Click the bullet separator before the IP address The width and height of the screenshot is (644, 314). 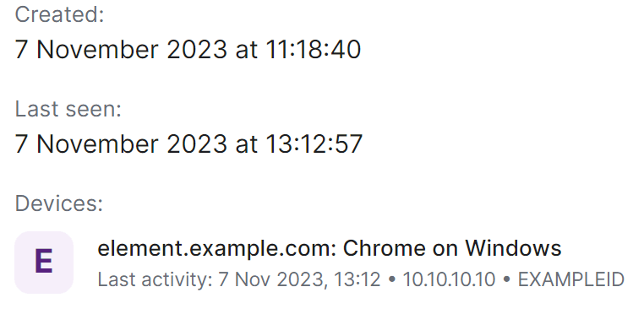point(391,280)
